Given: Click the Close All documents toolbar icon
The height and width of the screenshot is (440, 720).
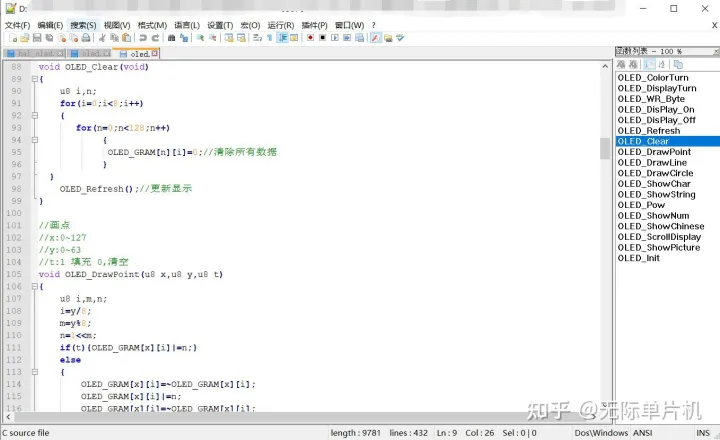Looking at the screenshot, I should click(74, 38).
